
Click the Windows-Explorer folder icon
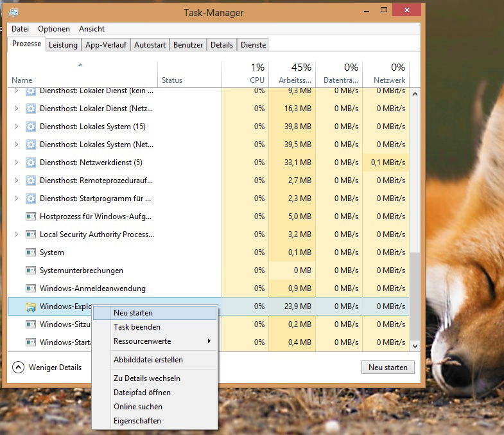31,306
